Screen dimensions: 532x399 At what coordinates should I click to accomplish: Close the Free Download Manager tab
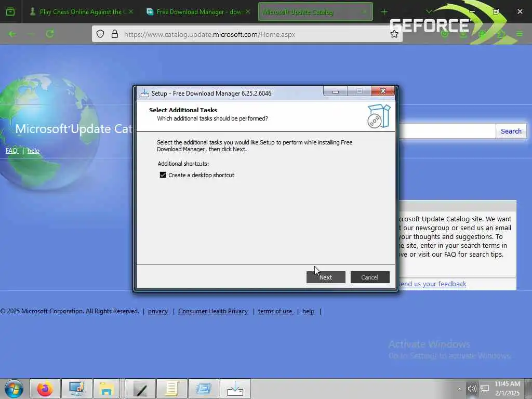click(x=248, y=12)
